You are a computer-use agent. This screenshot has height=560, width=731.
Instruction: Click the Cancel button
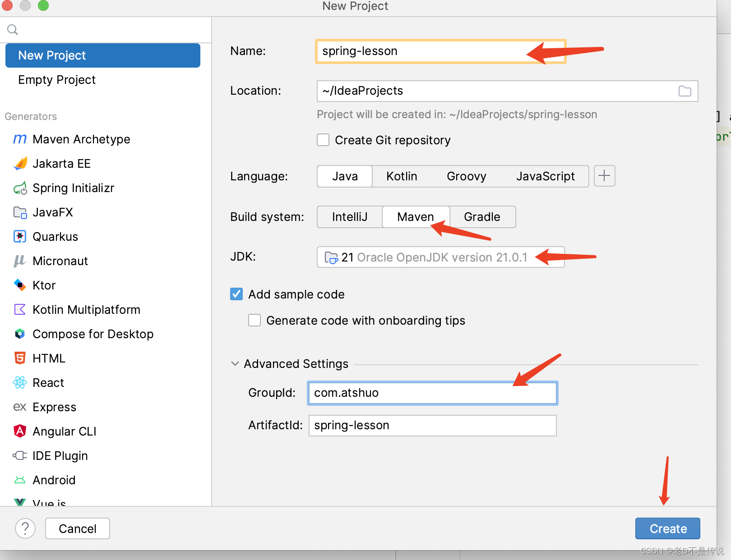click(78, 528)
